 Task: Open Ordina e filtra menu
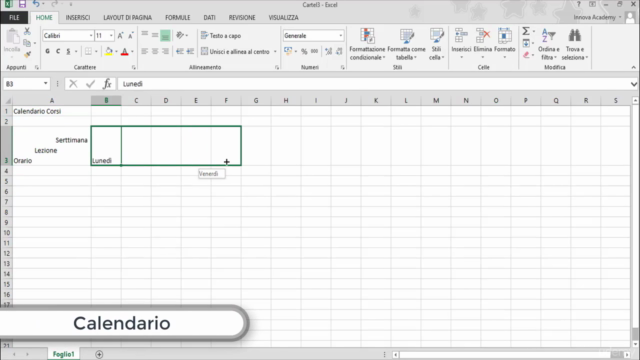[x=549, y=44]
